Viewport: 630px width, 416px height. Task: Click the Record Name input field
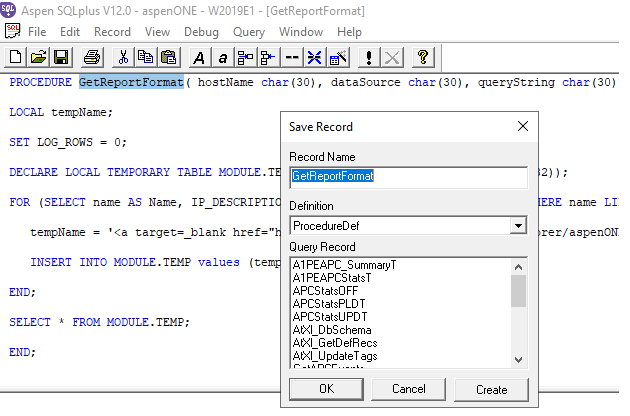coord(408,177)
